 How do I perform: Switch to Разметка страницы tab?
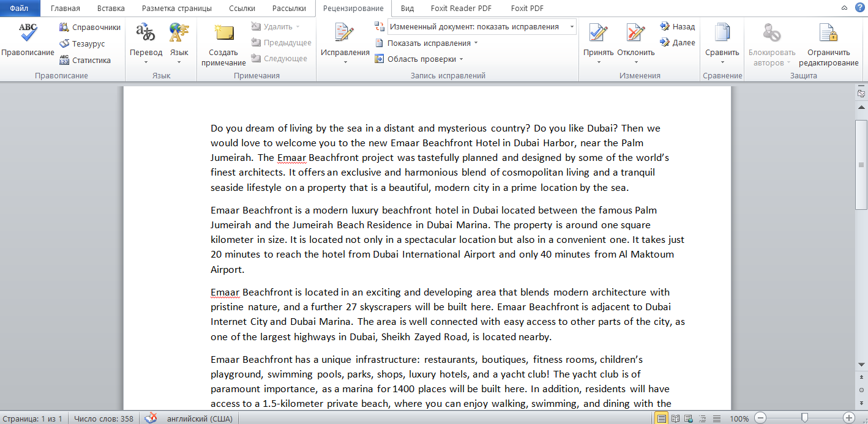(x=177, y=9)
